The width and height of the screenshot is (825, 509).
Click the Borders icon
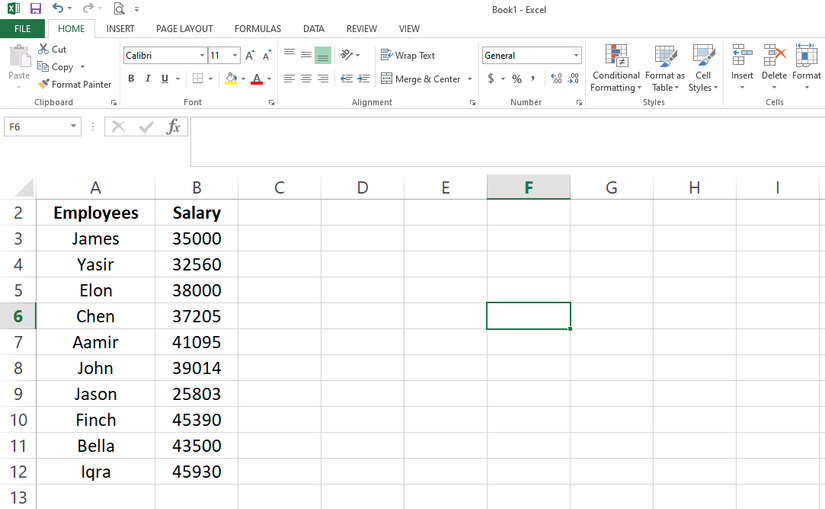pos(198,78)
